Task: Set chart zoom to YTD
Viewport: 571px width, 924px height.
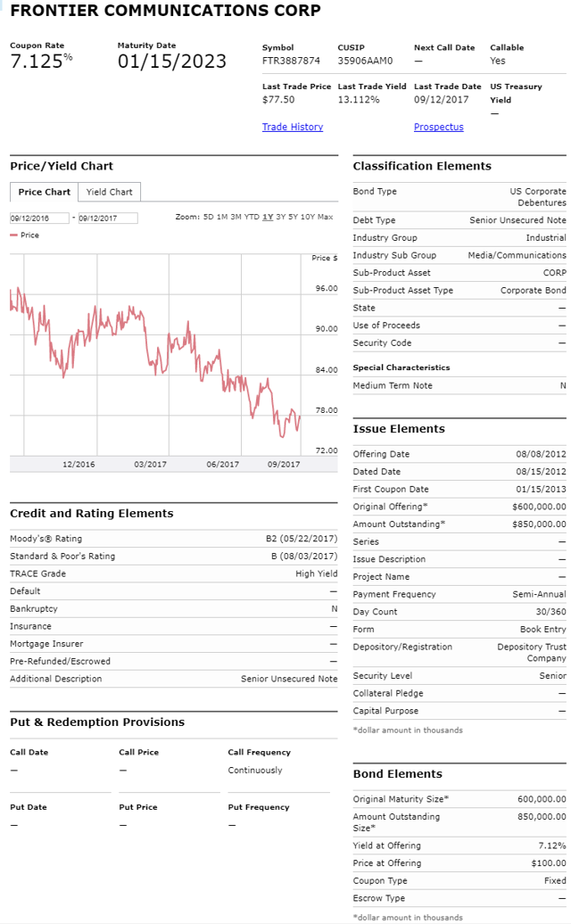Action: [252, 217]
